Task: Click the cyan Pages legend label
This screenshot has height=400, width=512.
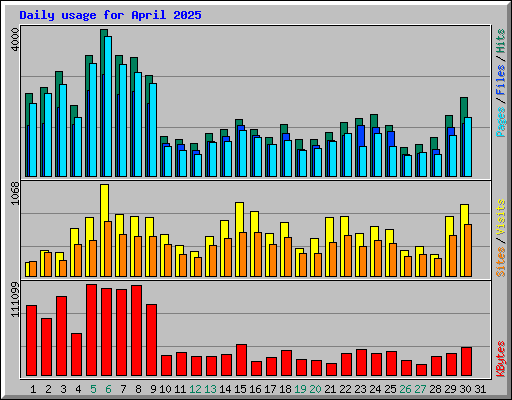Action: click(x=501, y=122)
